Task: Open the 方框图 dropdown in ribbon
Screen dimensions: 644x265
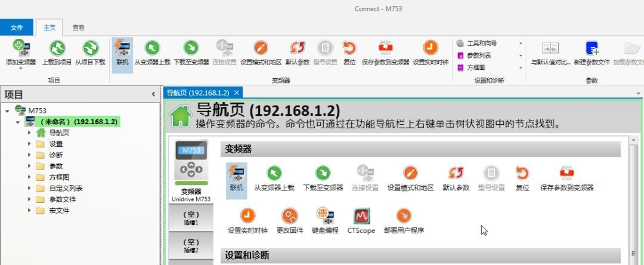Action: tap(521, 68)
